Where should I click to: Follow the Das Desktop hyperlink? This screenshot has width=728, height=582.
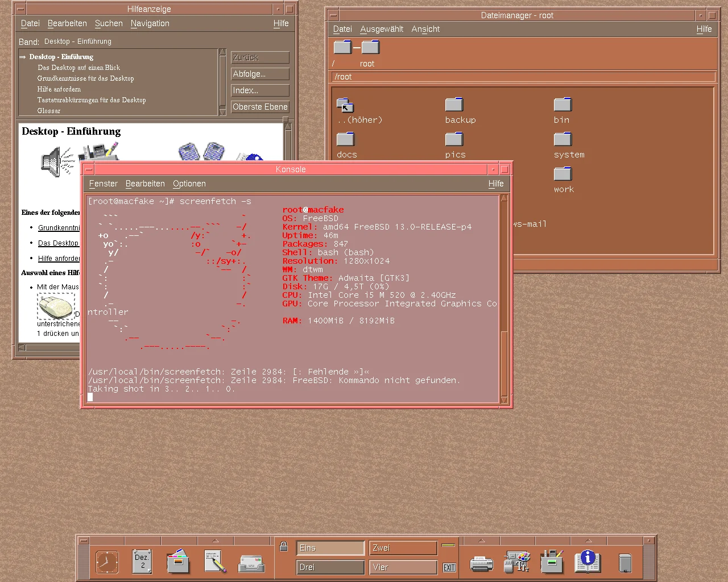(58, 243)
